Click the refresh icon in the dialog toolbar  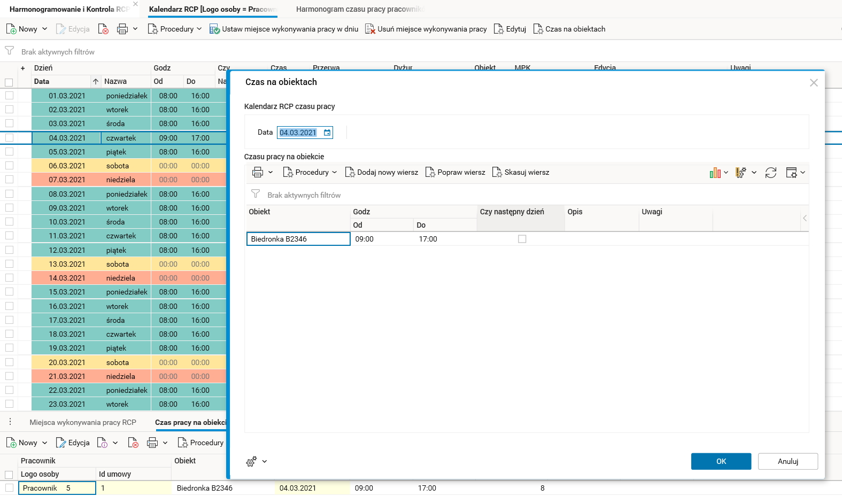(771, 173)
